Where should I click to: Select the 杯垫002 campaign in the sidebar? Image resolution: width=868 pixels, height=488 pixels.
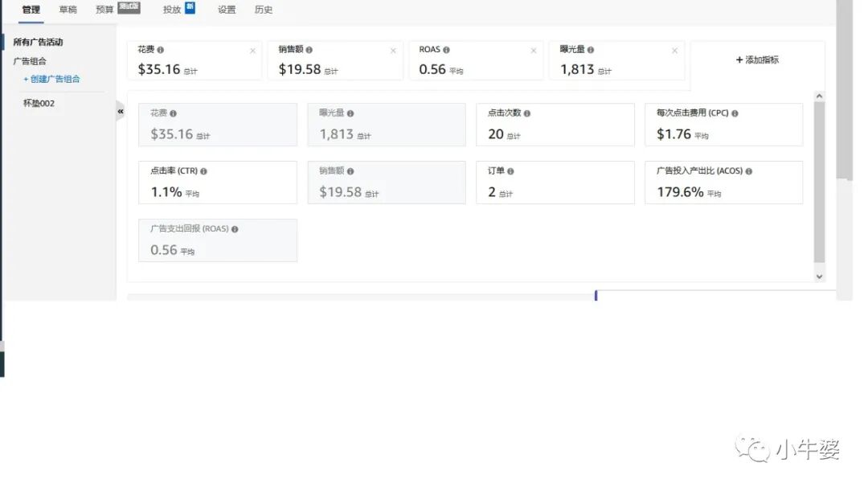point(38,103)
